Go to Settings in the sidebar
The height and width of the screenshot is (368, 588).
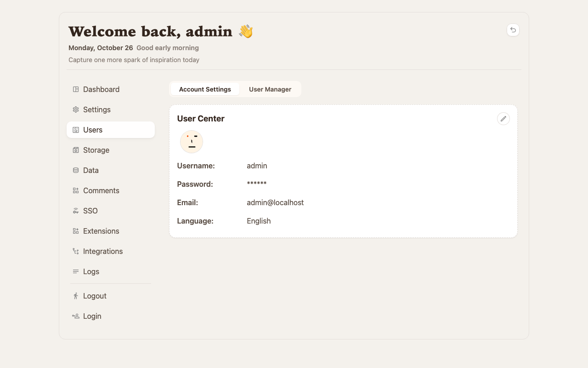(111, 109)
